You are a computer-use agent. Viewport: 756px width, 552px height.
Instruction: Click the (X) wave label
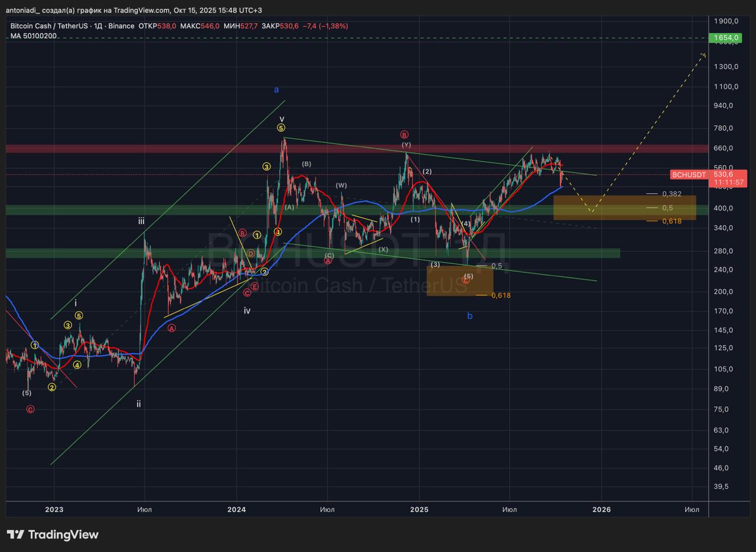click(383, 250)
